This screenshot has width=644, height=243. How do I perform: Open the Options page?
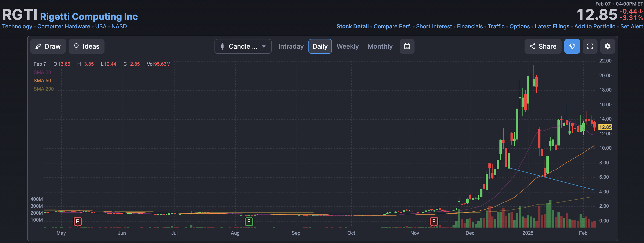tap(519, 26)
